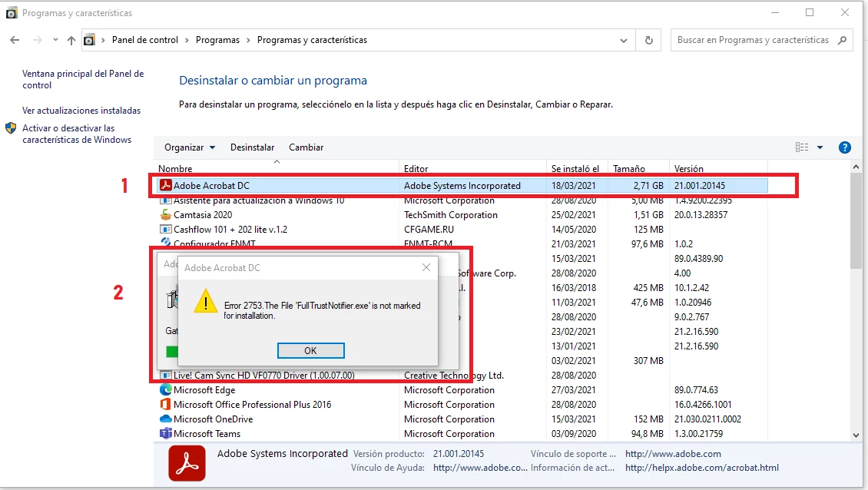
Task: Click the up-one-level arrow
Action: click(71, 40)
